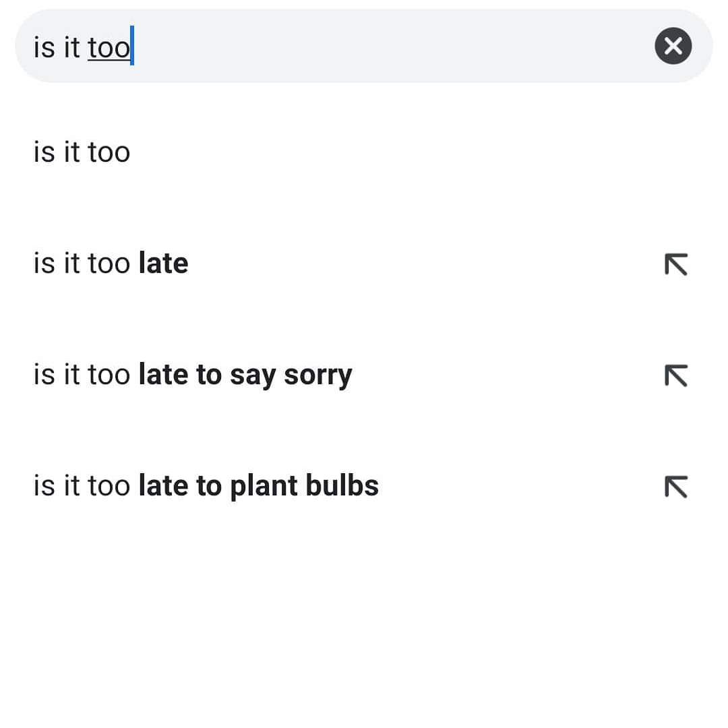
Task: Click the bold word "late" in second suggestion
Action: (x=163, y=264)
